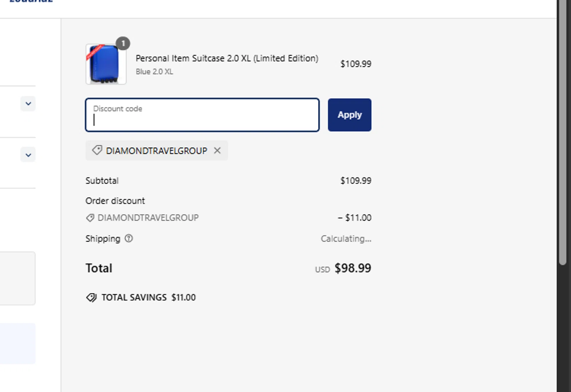Click the tag icon in the discount chip
This screenshot has height=392, width=571.
tap(97, 150)
